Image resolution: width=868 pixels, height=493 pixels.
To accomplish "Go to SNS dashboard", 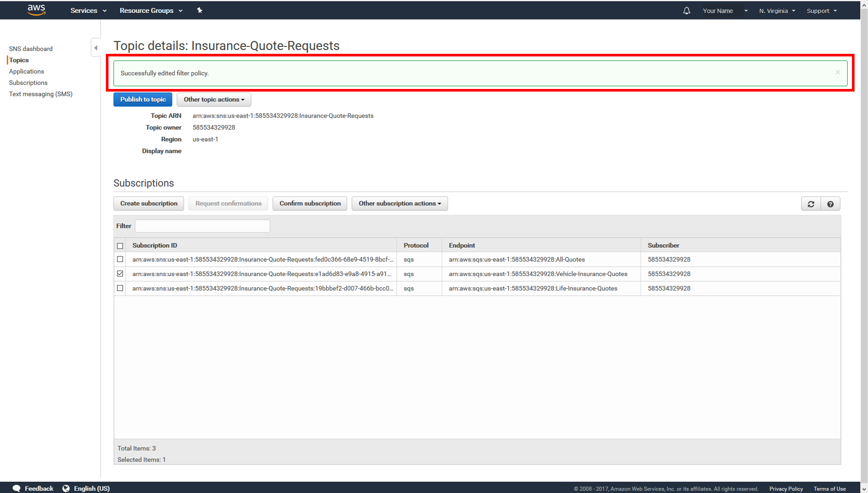I will (31, 49).
